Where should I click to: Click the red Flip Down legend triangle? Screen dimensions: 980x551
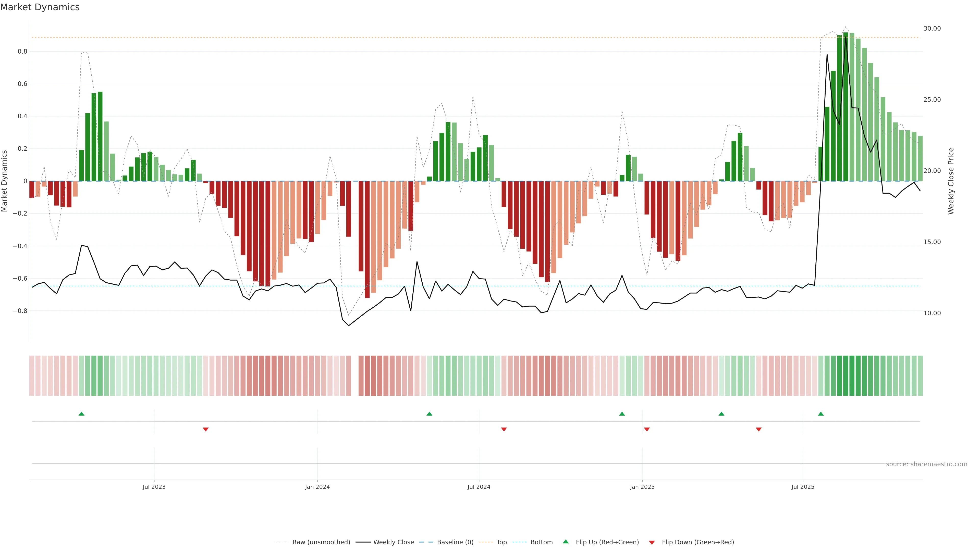pos(652,543)
